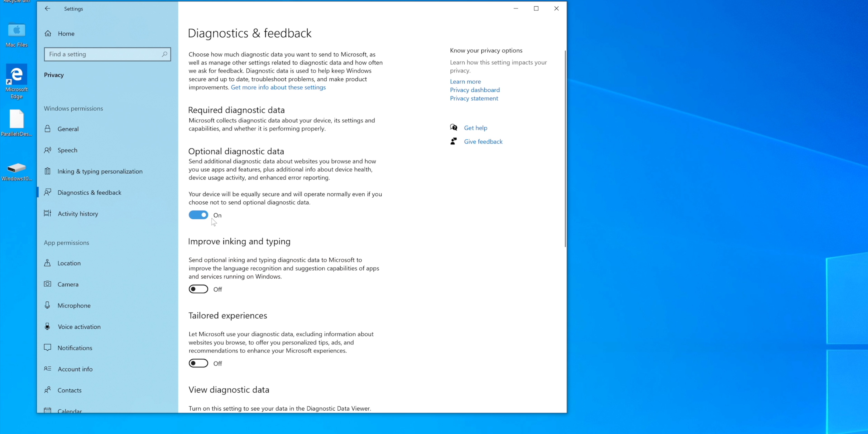This screenshot has height=434, width=868.
Task: Select the Activity history icon
Action: point(48,214)
